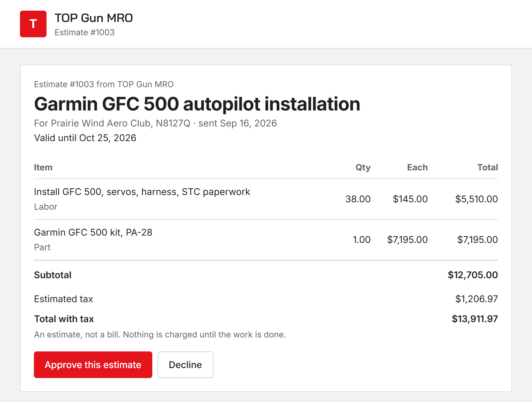
Task: Click the $13,911.97 grand total
Action: click(x=475, y=319)
